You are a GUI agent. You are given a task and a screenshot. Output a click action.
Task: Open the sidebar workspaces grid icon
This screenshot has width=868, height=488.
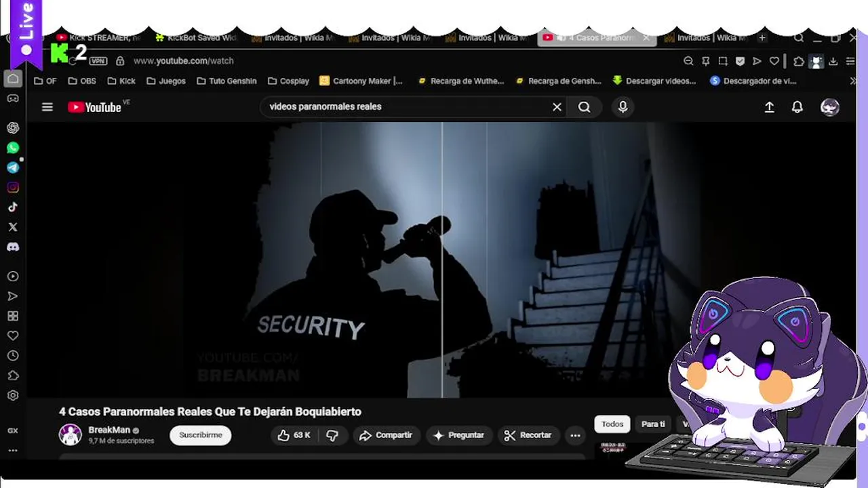pyautogui.click(x=13, y=316)
